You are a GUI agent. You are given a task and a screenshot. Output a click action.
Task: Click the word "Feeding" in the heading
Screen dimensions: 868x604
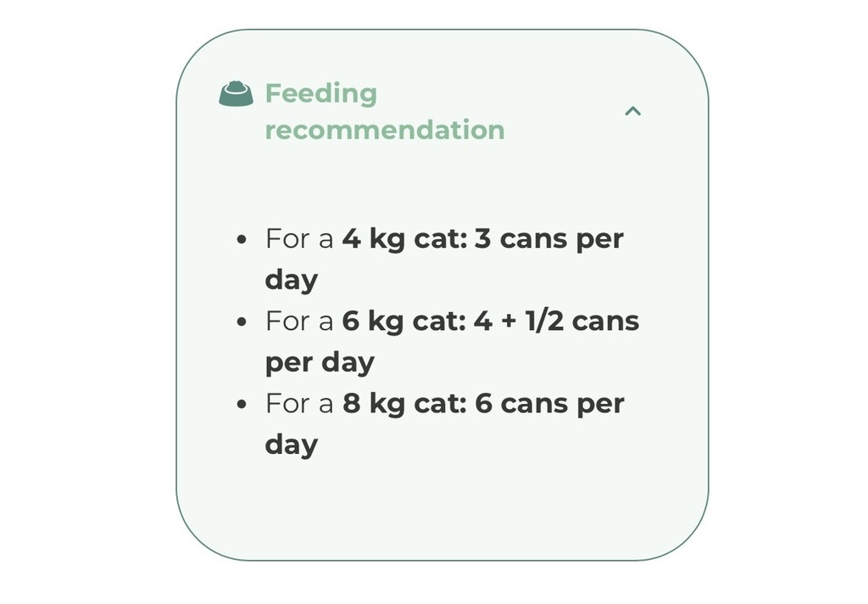(x=320, y=93)
